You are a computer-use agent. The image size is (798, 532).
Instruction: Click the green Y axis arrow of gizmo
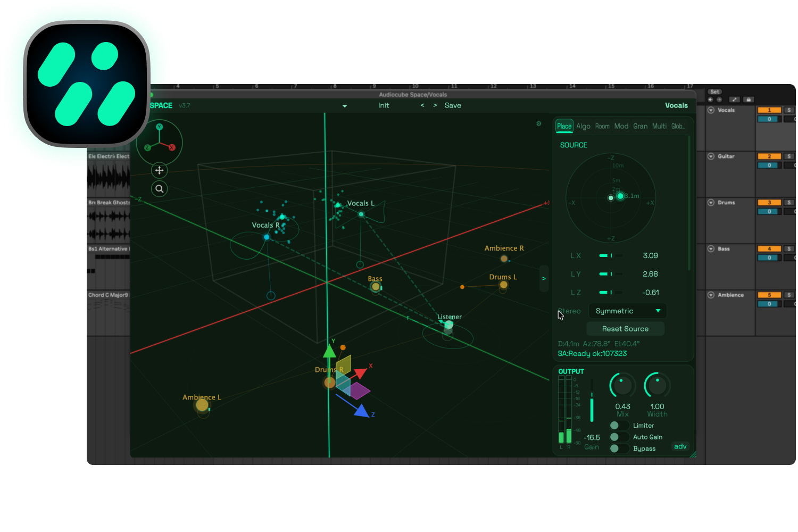(x=329, y=351)
